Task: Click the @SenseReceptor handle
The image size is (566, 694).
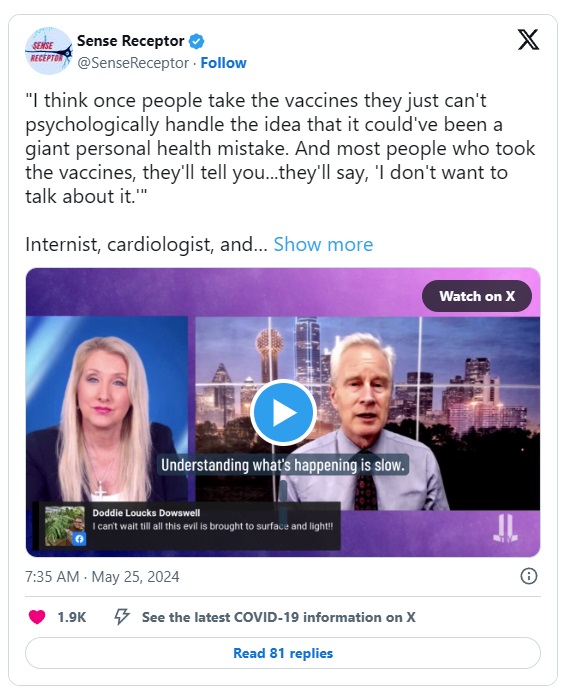Action: pyautogui.click(x=133, y=63)
